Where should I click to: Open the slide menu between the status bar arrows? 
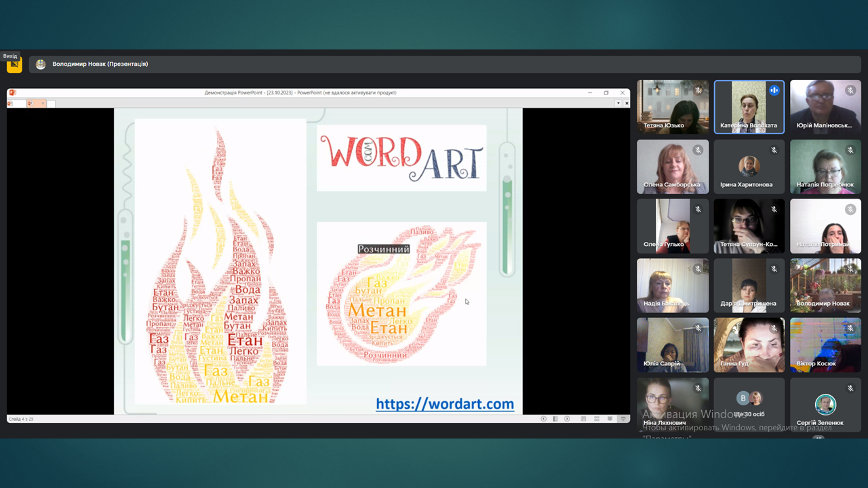tap(555, 419)
